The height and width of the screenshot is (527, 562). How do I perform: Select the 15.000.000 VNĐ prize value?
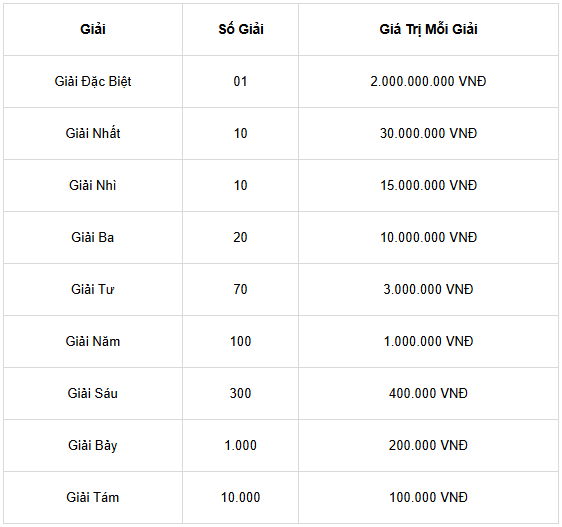tap(428, 185)
